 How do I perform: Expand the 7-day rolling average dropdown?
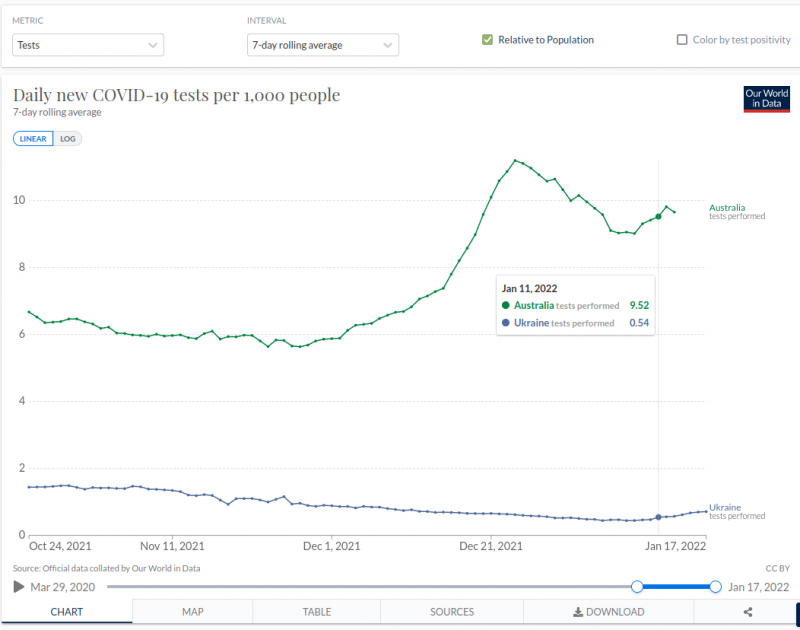pyautogui.click(x=322, y=45)
